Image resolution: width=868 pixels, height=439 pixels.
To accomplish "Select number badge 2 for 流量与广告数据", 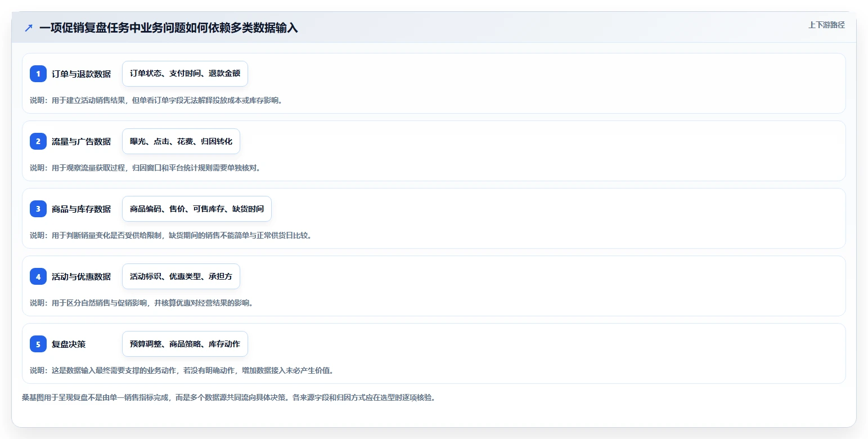I will tap(38, 141).
